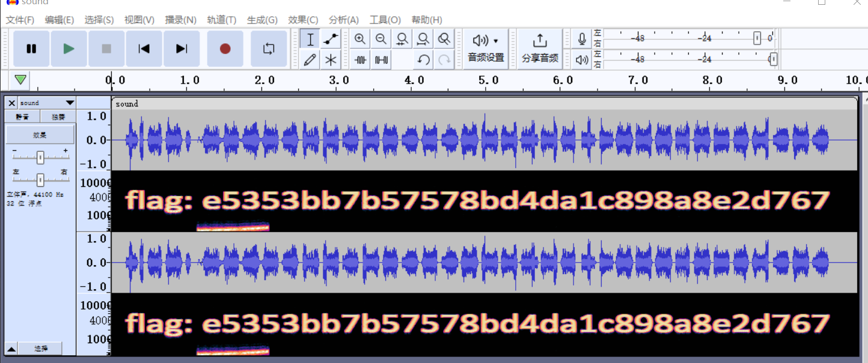Click the sound clip title bar

pyautogui.click(x=484, y=103)
